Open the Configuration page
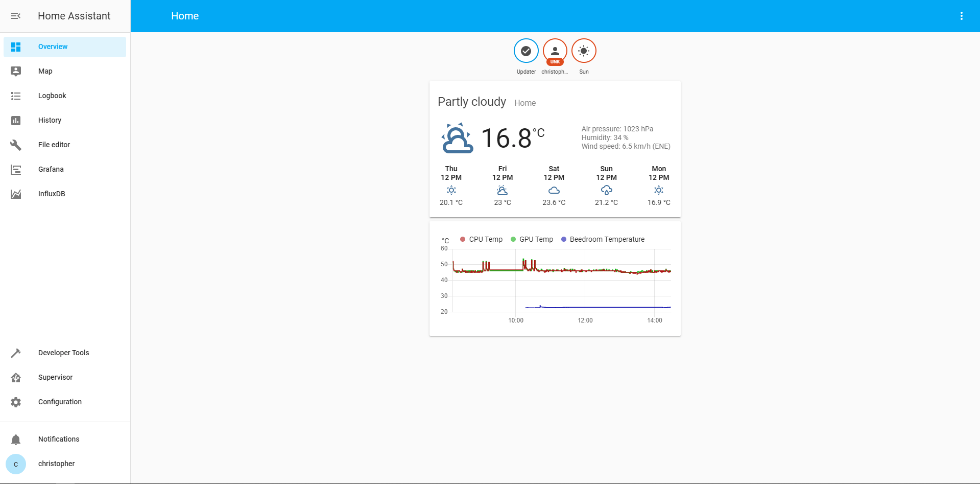The height and width of the screenshot is (484, 980). click(60, 402)
